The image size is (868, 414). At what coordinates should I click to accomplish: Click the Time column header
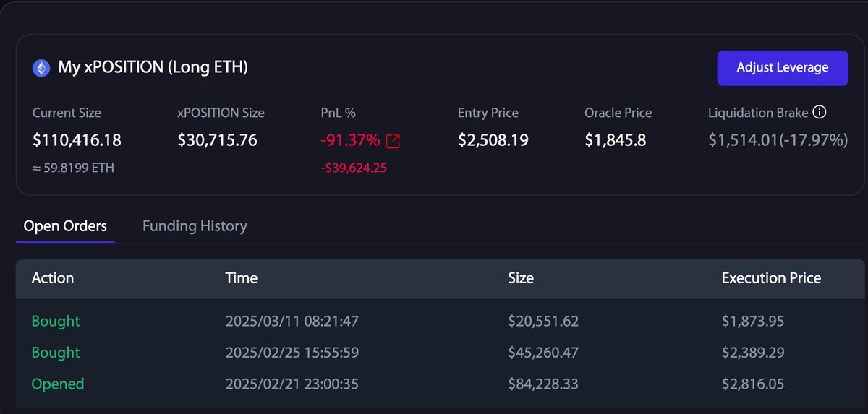point(241,278)
